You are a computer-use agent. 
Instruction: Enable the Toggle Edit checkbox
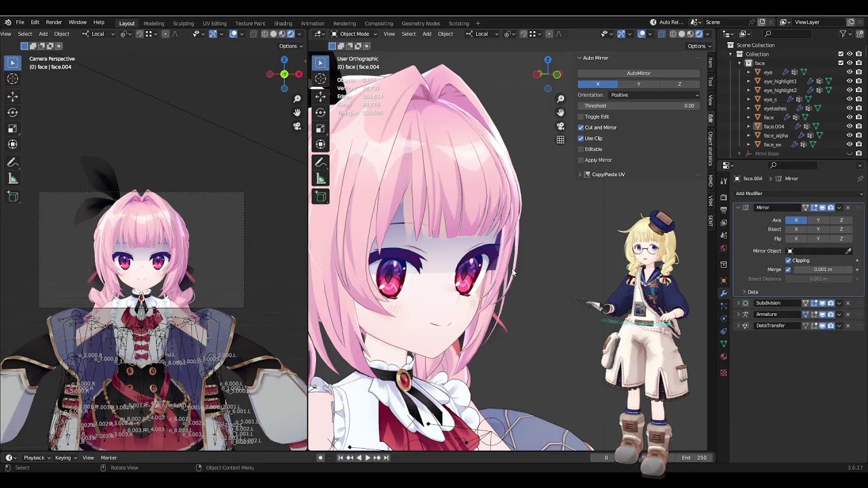pyautogui.click(x=580, y=117)
